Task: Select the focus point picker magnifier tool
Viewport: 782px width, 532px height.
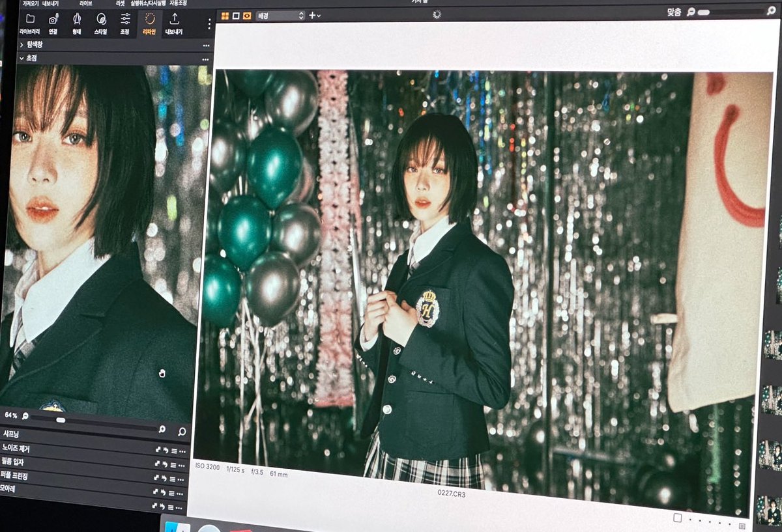Action: [x=182, y=431]
